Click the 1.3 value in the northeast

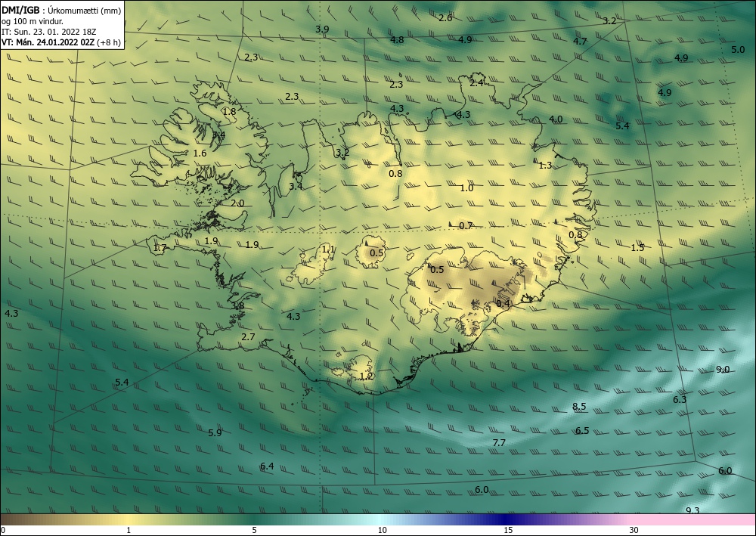[545, 166]
